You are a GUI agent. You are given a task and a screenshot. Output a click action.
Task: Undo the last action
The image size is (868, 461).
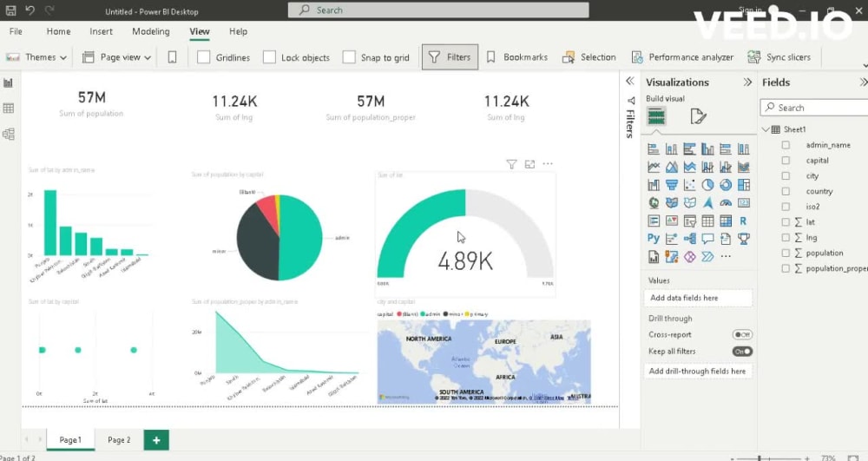30,10
